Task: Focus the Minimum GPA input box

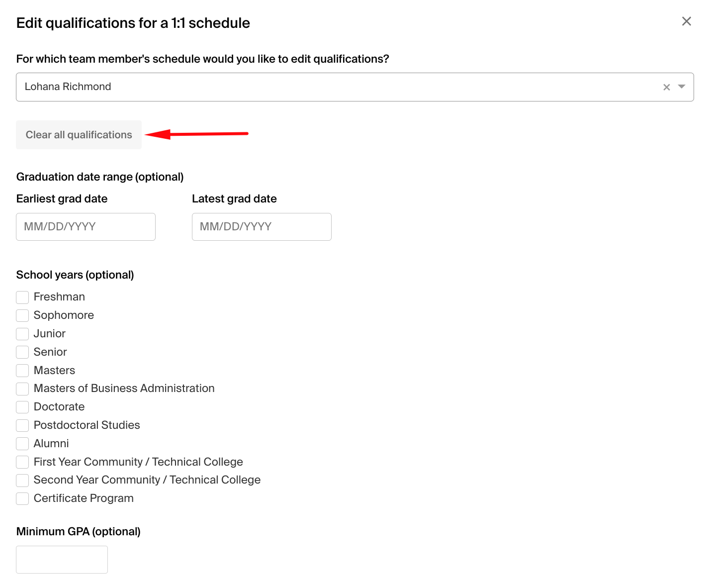Action: (62, 559)
